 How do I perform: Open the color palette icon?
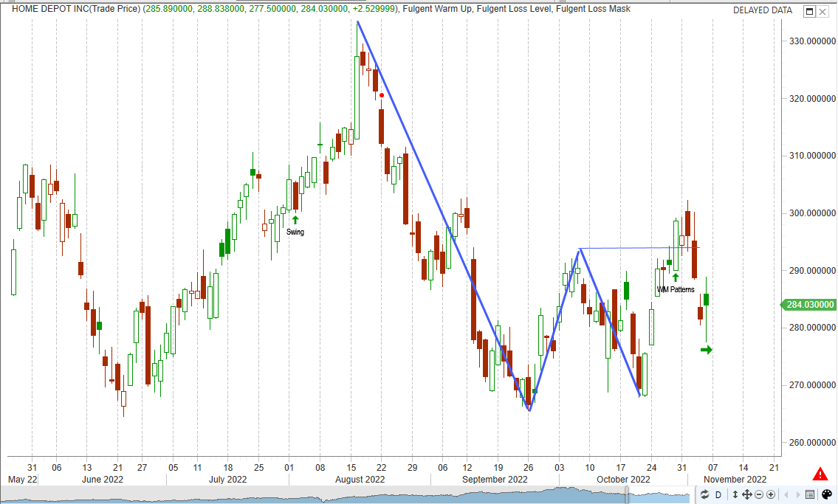click(826, 494)
